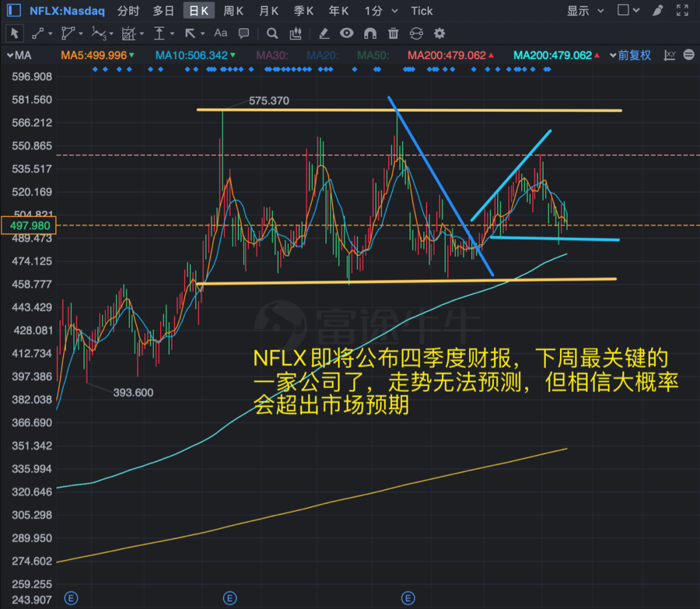Click the rightmost E earnings marker
The height and width of the screenshot is (609, 700).
pos(408,598)
